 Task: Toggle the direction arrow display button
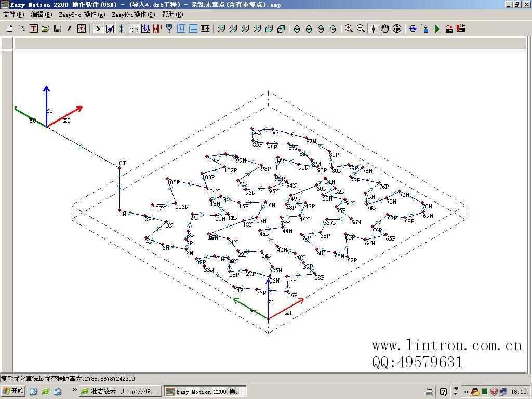coord(98,29)
